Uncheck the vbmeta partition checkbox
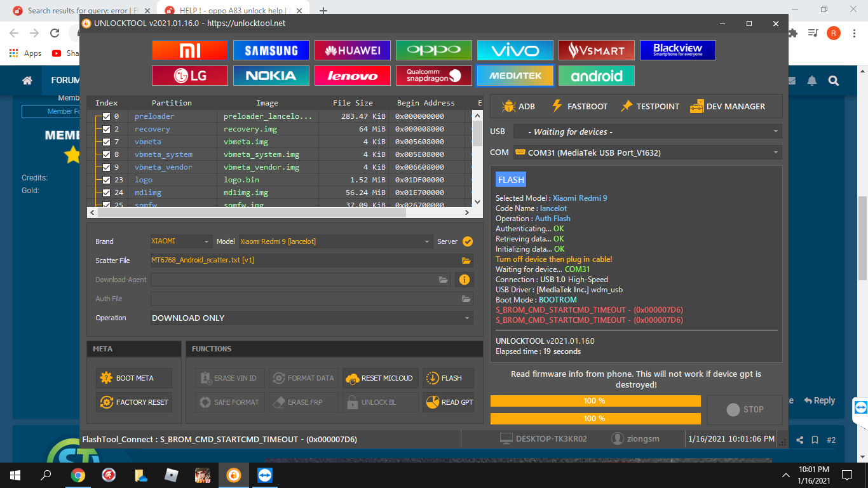The height and width of the screenshot is (488, 868). point(106,142)
